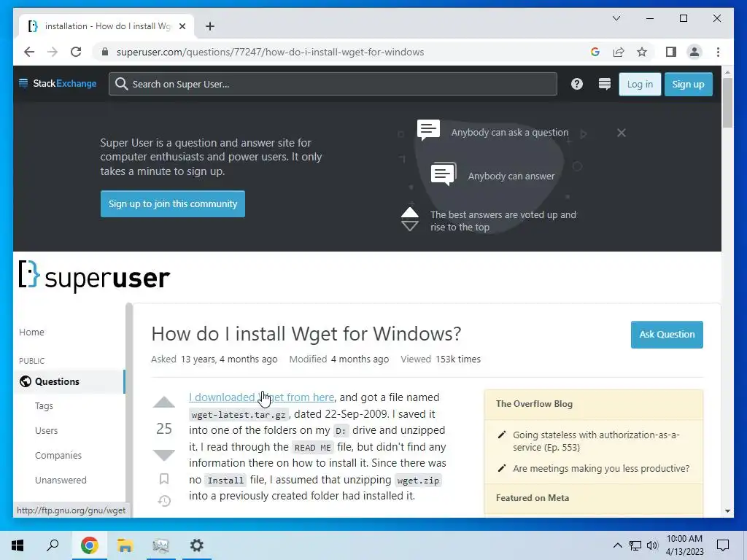Click the Log in button

point(640,85)
